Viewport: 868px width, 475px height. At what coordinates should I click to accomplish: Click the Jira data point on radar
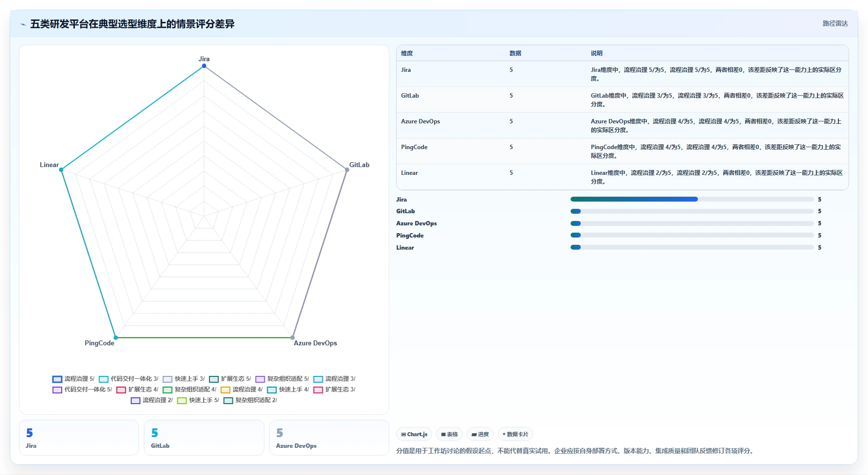click(x=204, y=66)
